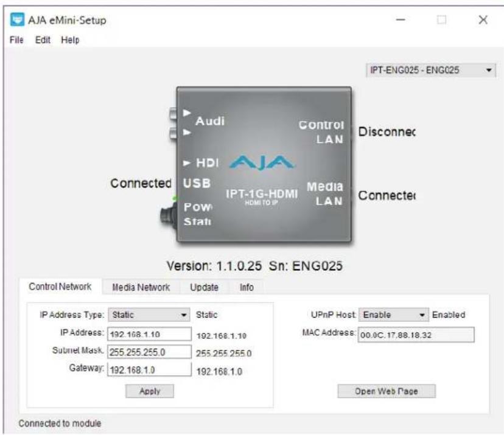This screenshot has width=504, height=435.
Task: Click the upper audio jack on device
Action: click(173, 113)
